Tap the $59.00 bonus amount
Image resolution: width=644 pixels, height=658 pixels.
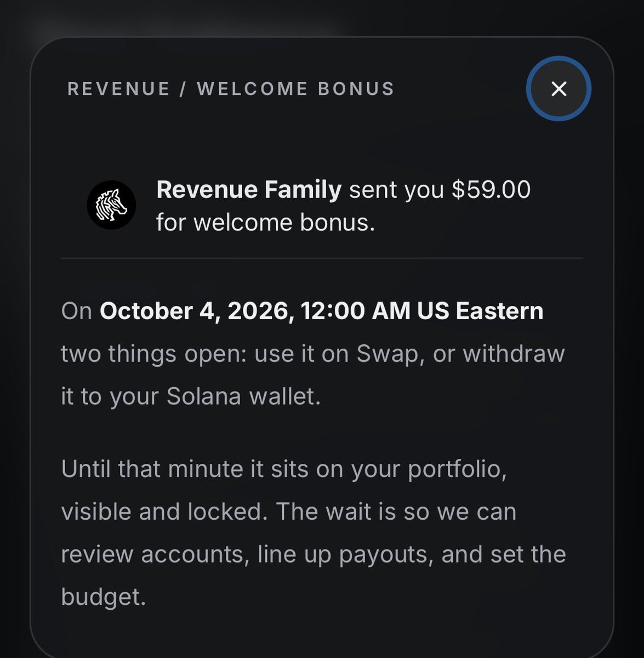(x=491, y=190)
